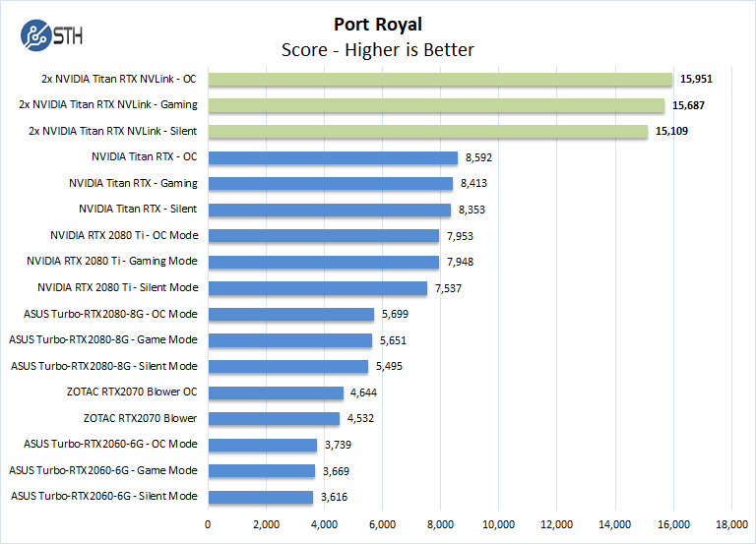Click the blue bar for Titan RTX Gaming

331,184
